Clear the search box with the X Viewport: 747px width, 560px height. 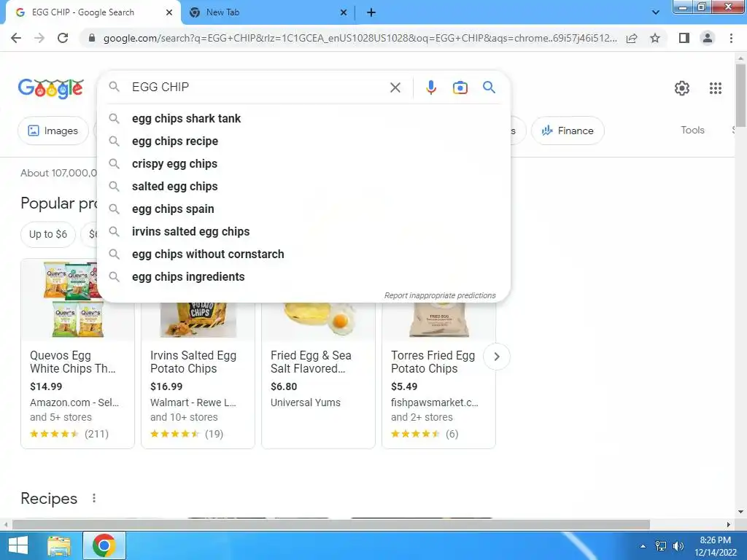(x=395, y=87)
